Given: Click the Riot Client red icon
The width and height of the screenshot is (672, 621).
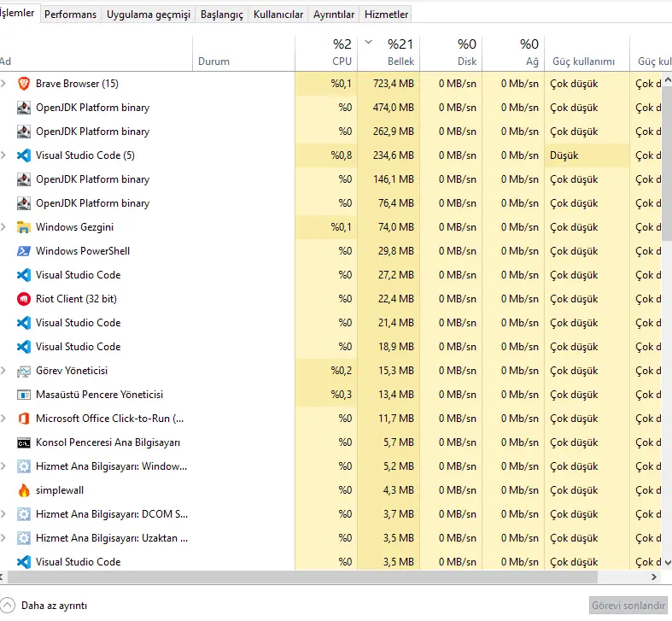Looking at the screenshot, I should coord(24,299).
